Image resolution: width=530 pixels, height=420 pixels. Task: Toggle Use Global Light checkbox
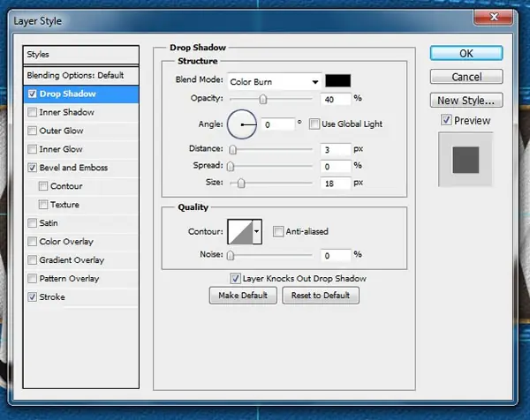click(314, 124)
